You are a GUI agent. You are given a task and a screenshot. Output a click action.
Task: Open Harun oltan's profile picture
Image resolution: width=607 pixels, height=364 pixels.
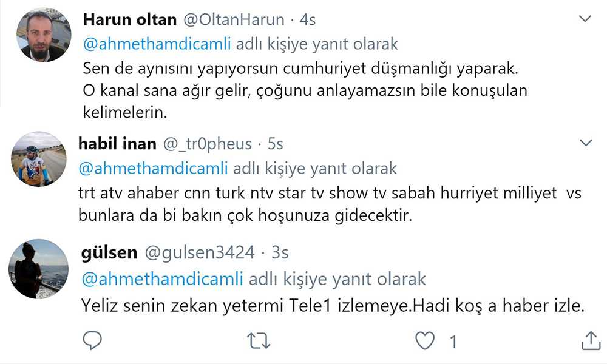click(x=44, y=35)
